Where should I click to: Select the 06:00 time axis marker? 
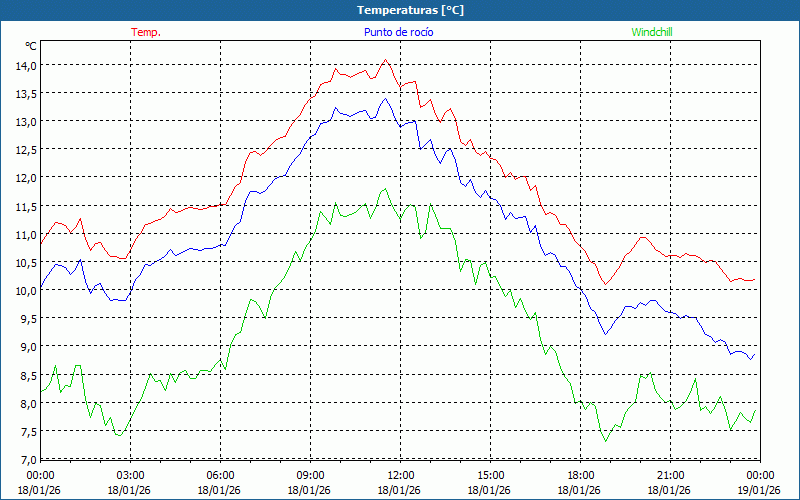coord(220,475)
